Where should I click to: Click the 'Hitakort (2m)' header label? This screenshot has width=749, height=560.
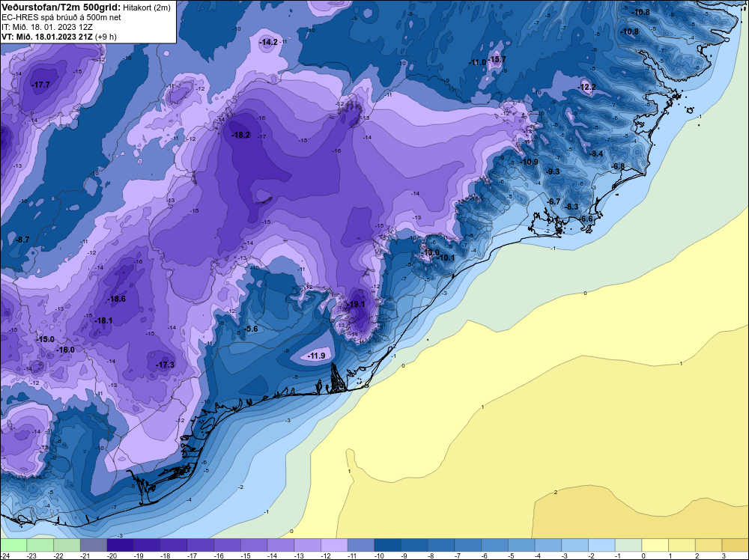tap(147, 7)
